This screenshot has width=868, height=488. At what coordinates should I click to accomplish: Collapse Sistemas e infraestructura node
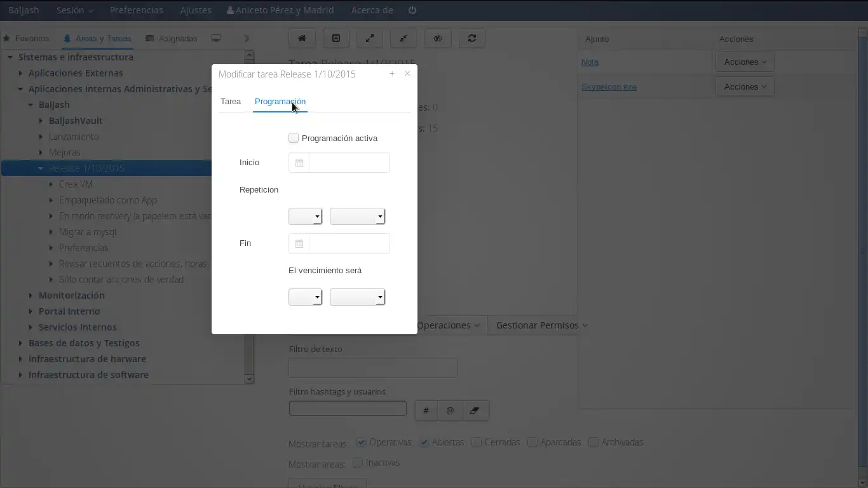pos(10,57)
